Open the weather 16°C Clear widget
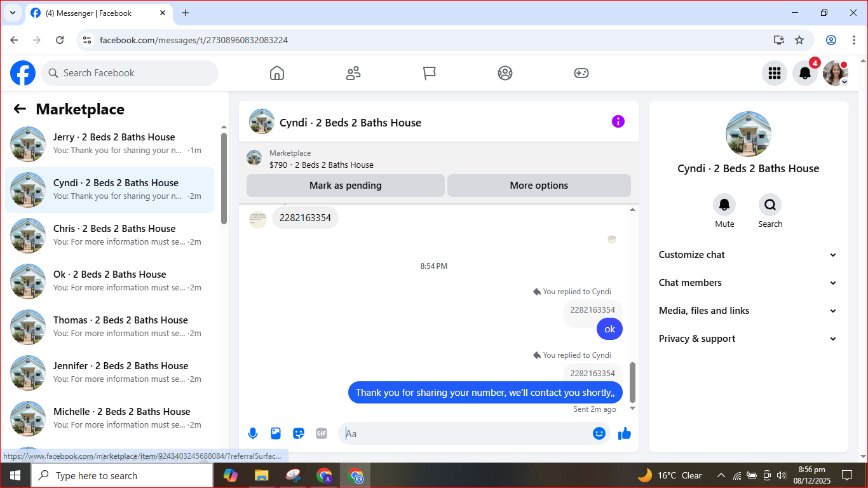The width and height of the screenshot is (868, 488). [670, 475]
